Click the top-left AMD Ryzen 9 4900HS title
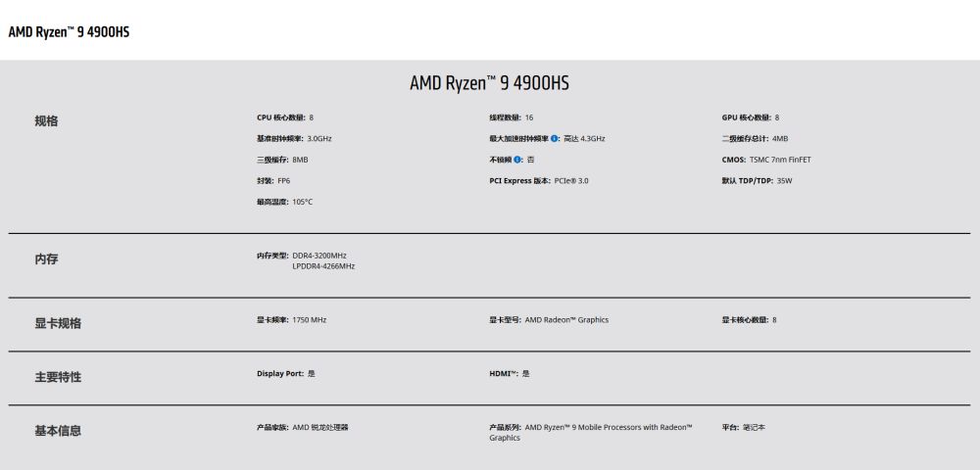This screenshot has width=980, height=470. 69,31
